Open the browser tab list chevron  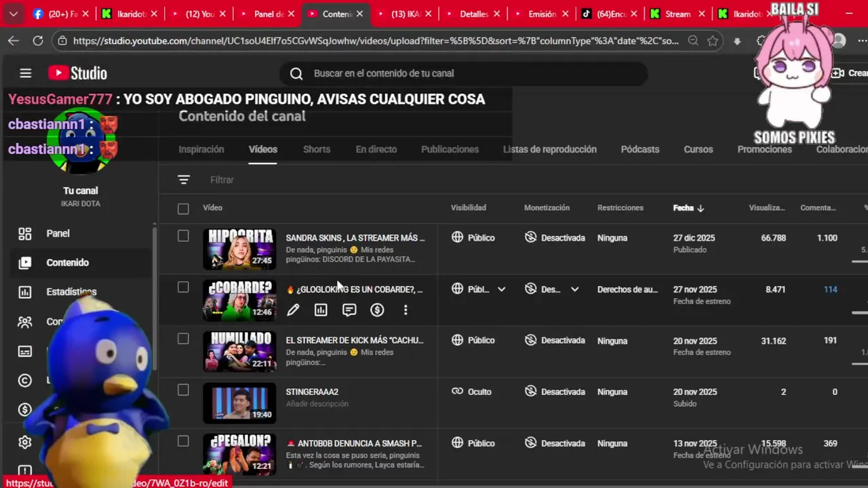tap(13, 14)
